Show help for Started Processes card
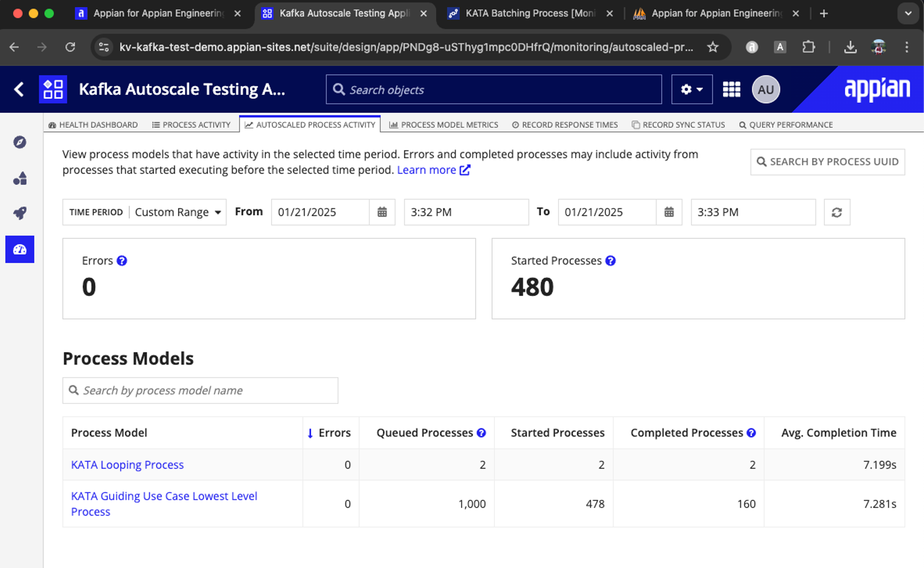 pos(610,261)
